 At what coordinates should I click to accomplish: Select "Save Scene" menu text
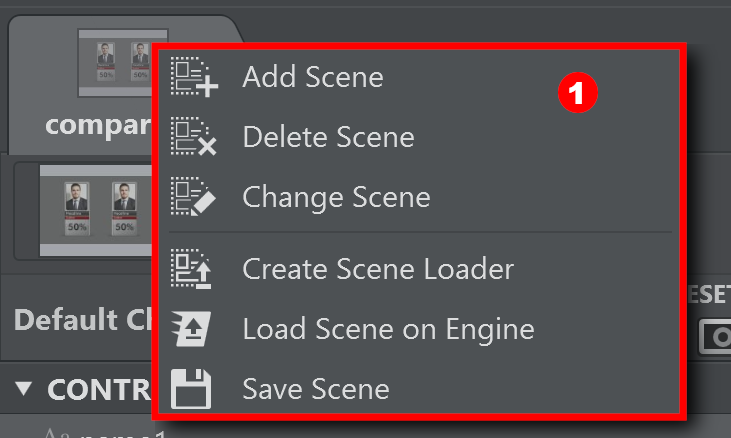(315, 388)
